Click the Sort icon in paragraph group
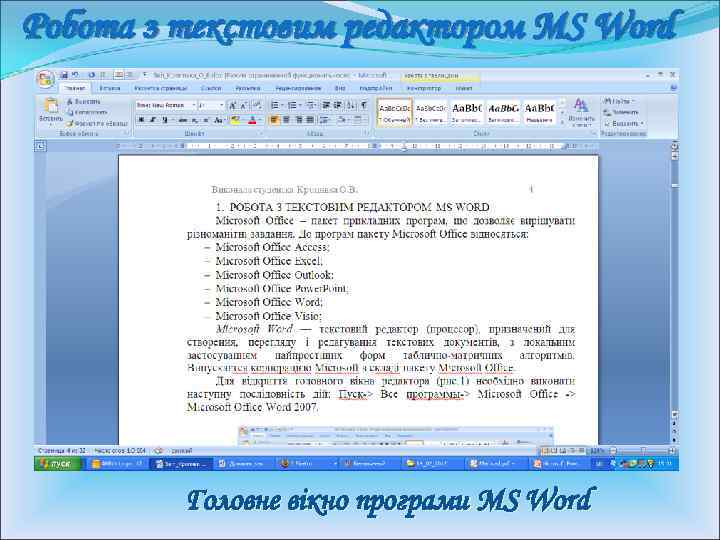720x540 pixels. (x=351, y=106)
